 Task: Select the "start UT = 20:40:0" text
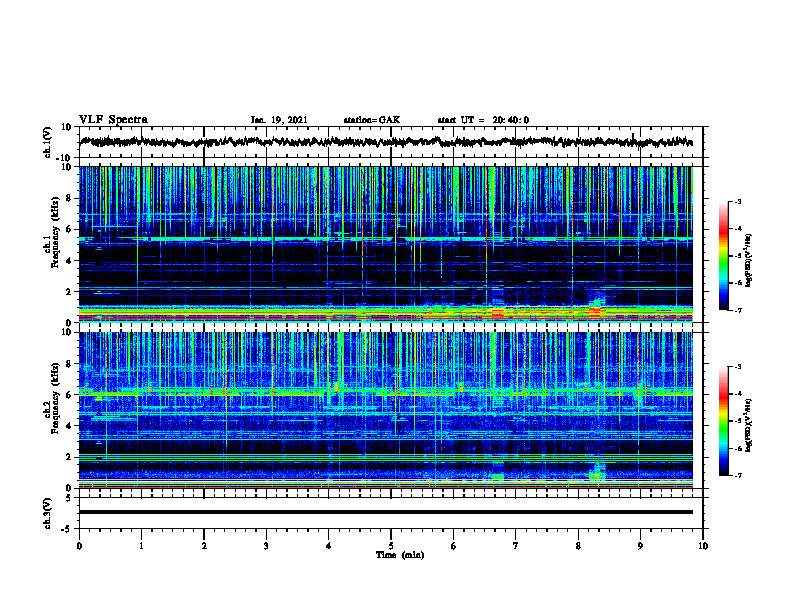483,120
